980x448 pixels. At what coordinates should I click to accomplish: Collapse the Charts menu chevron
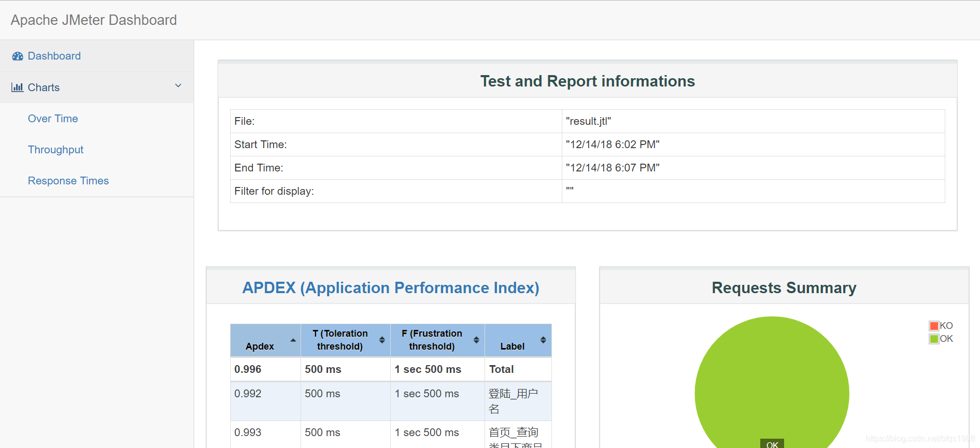178,86
